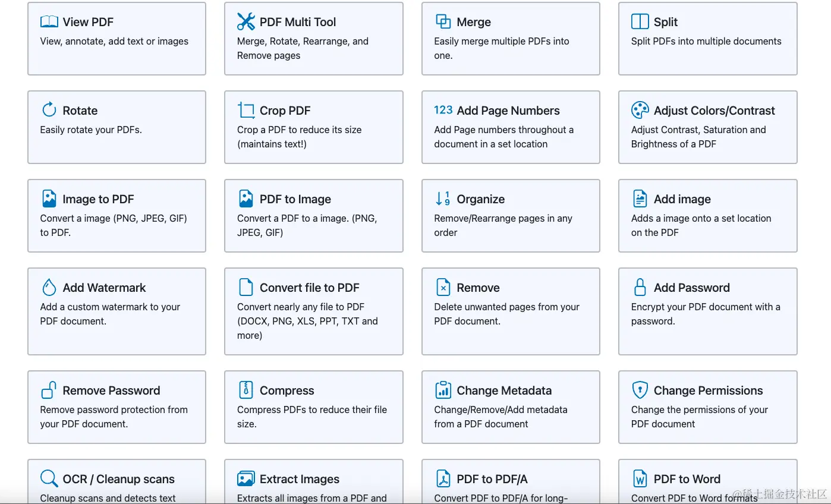Click the unlocked padlock Remove Password icon
This screenshot has height=504, width=831.
[x=49, y=390]
